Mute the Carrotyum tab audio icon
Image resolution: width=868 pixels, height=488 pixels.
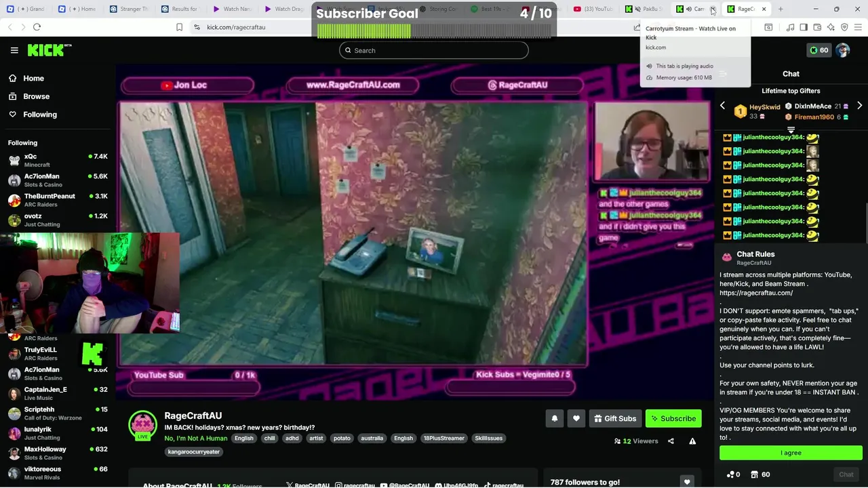tap(689, 9)
